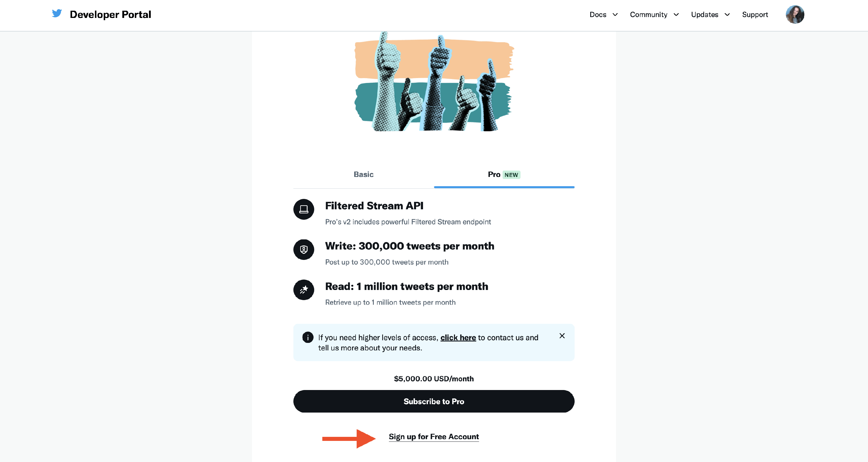The width and height of the screenshot is (868, 462).
Task: Switch to the Basic tab
Action: (x=363, y=174)
